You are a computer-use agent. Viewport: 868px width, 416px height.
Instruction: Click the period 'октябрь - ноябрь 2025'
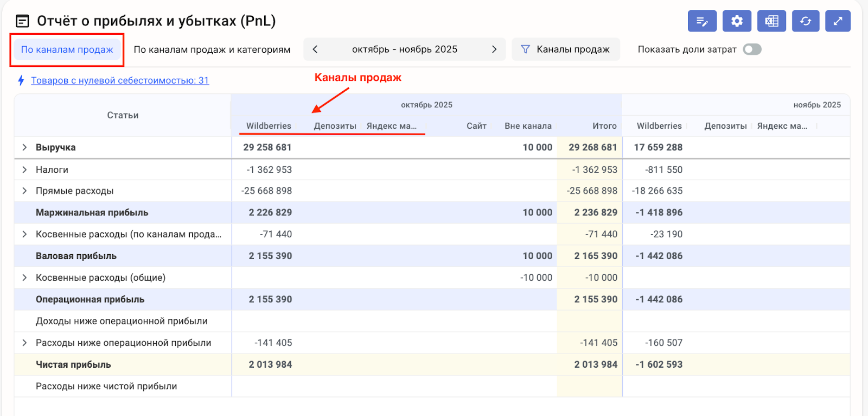tap(405, 49)
